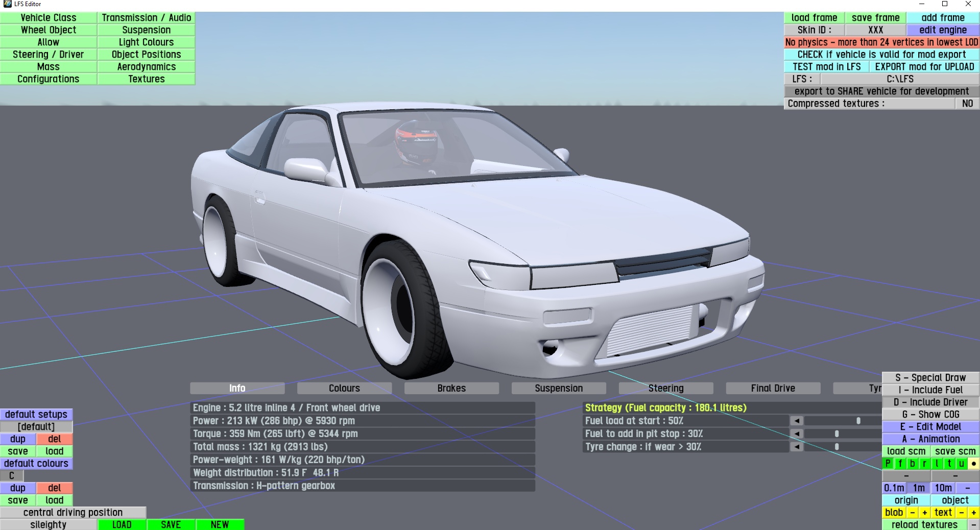Select the b view button in the green row

coord(913,464)
